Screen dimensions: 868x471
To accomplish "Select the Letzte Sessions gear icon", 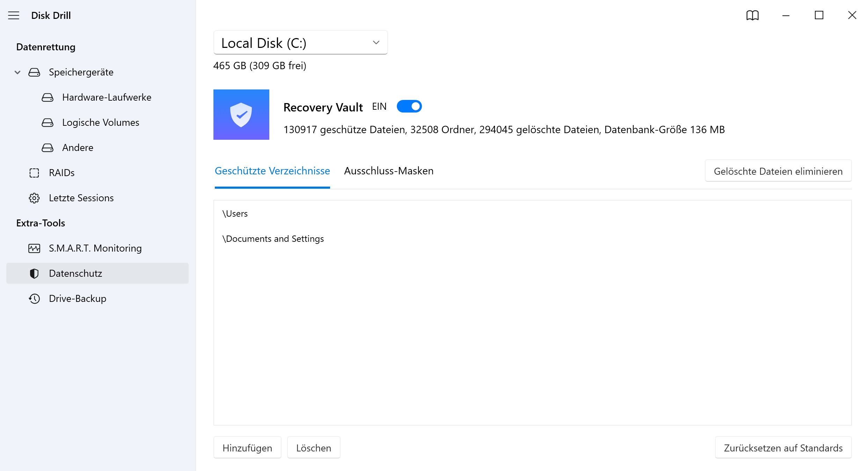I will pos(34,198).
